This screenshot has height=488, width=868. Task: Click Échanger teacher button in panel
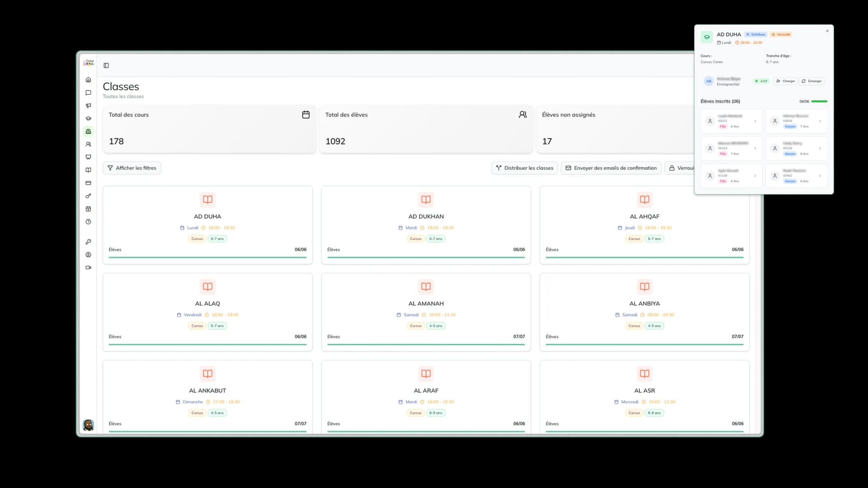(x=811, y=81)
